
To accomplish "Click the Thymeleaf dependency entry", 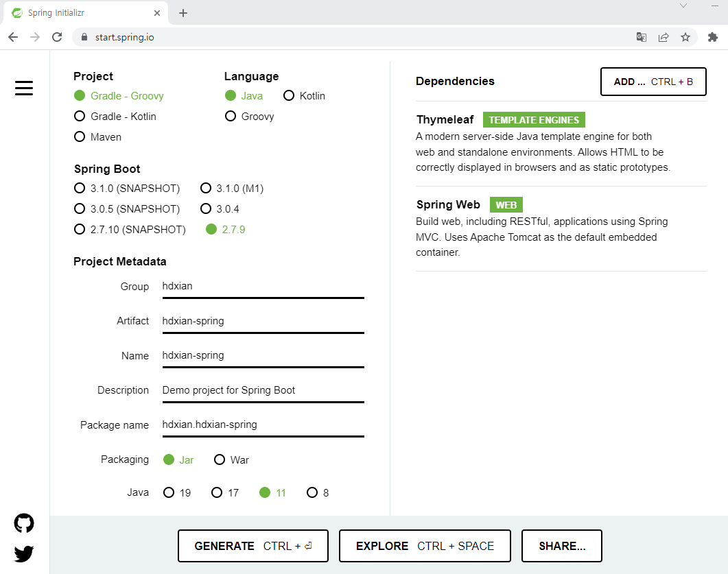I will (x=561, y=143).
